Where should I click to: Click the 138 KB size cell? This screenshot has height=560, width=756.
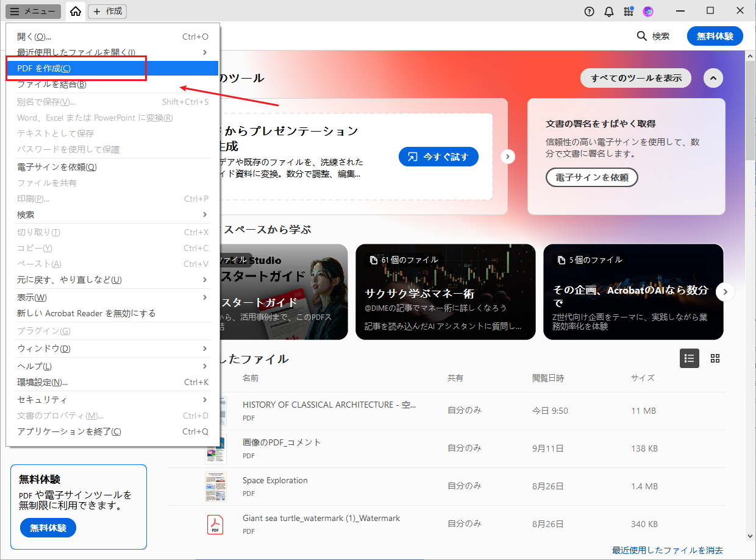tap(644, 448)
